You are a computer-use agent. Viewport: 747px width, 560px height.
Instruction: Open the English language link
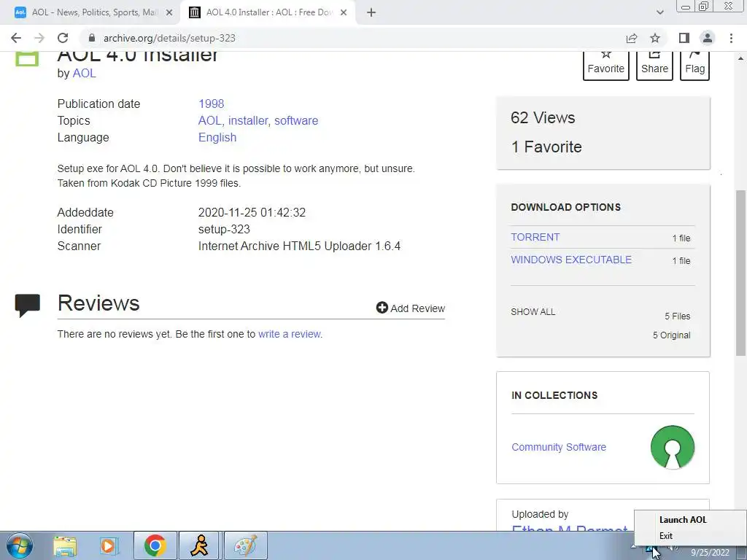pos(217,137)
